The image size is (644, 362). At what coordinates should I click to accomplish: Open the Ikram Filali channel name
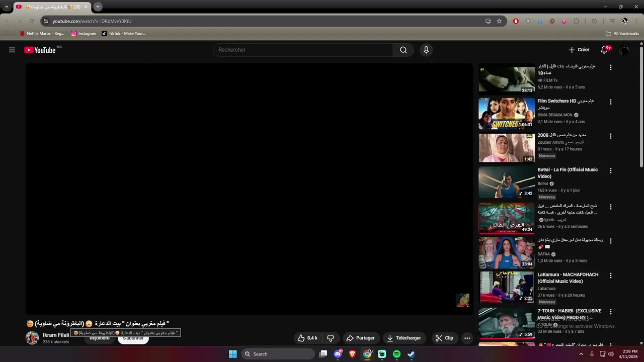(x=56, y=335)
